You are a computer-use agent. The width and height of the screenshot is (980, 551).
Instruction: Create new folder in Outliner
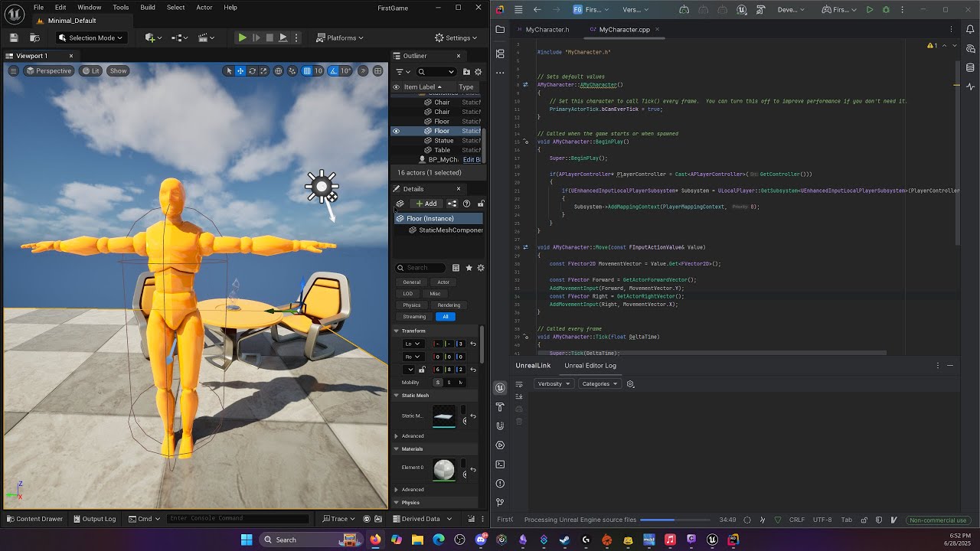click(466, 72)
